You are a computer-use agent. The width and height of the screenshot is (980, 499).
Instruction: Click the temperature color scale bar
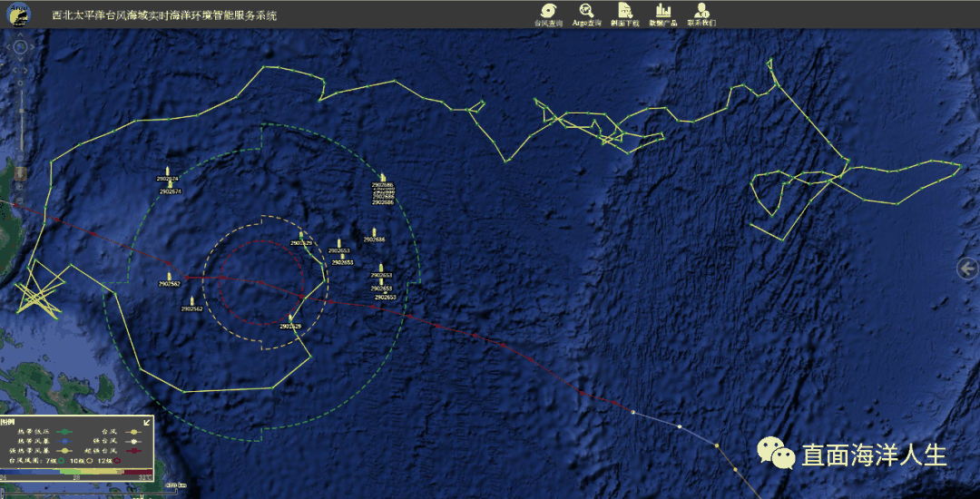point(76,472)
